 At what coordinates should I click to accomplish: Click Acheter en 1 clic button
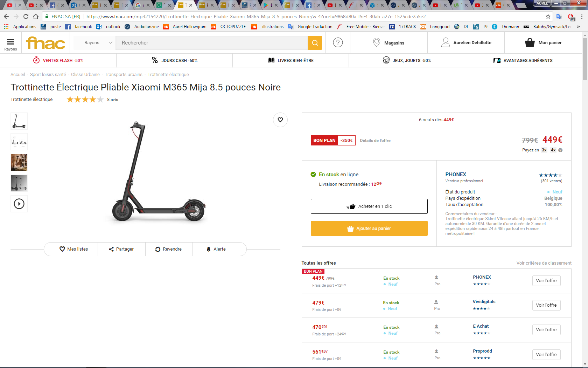tap(369, 206)
